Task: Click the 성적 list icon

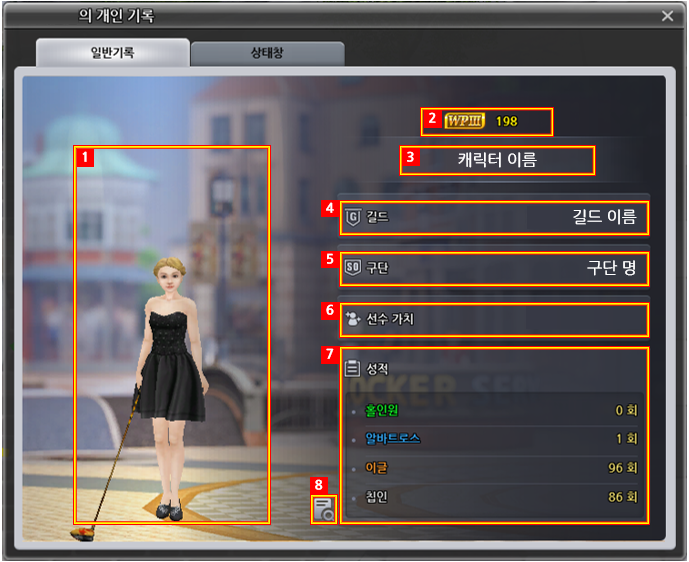Action: point(352,368)
